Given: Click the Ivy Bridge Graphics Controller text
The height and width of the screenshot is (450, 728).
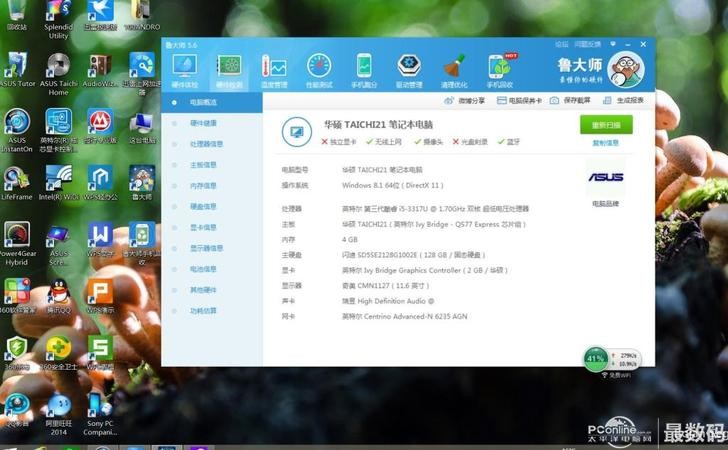Looking at the screenshot, I should coord(424,270).
